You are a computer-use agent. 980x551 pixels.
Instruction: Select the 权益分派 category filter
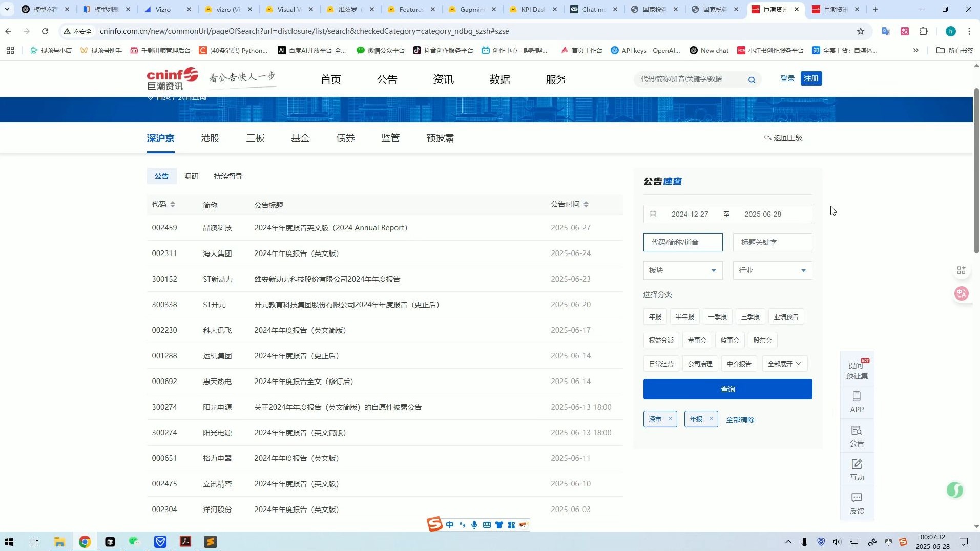661,340
